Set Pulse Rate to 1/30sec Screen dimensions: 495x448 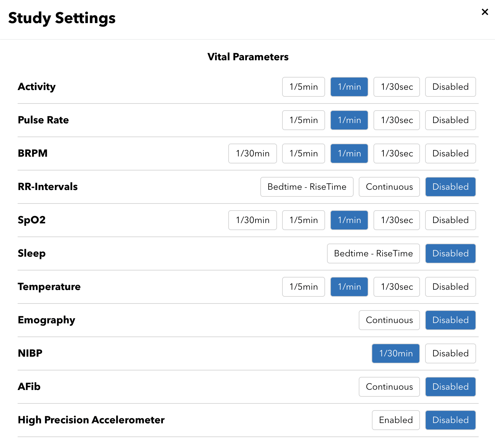397,120
